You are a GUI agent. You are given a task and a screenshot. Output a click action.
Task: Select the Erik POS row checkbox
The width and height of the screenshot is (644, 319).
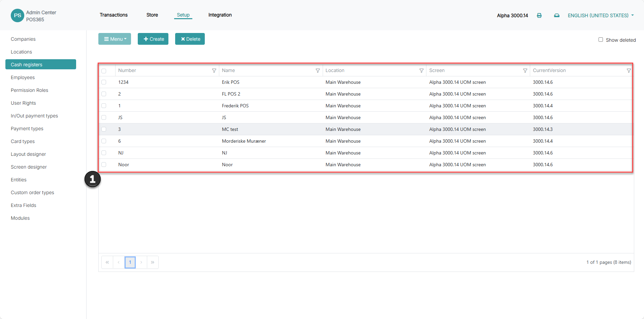point(104,82)
